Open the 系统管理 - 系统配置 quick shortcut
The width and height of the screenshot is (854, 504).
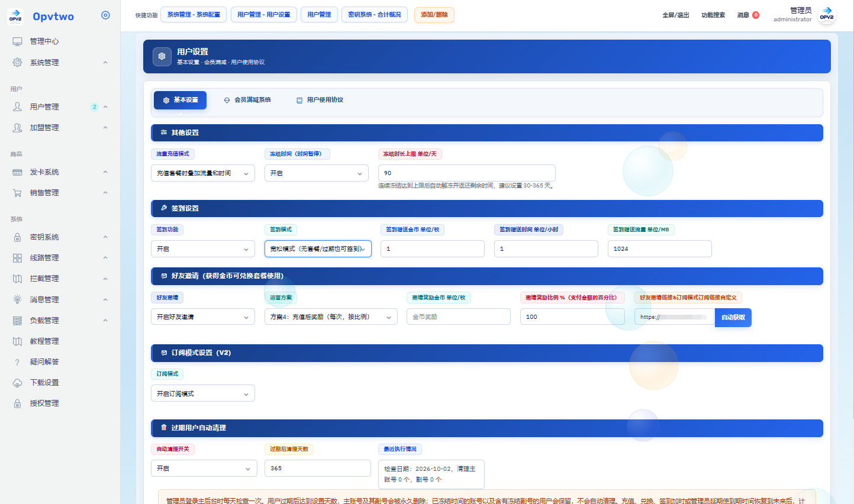(194, 15)
